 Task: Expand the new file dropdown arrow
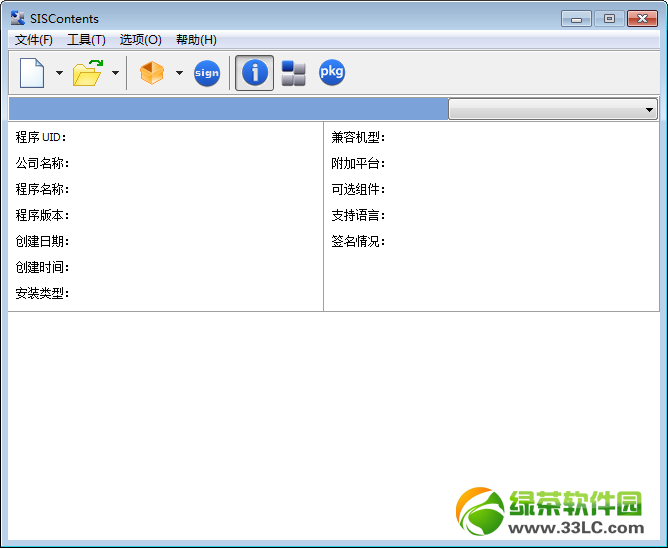pos(59,73)
